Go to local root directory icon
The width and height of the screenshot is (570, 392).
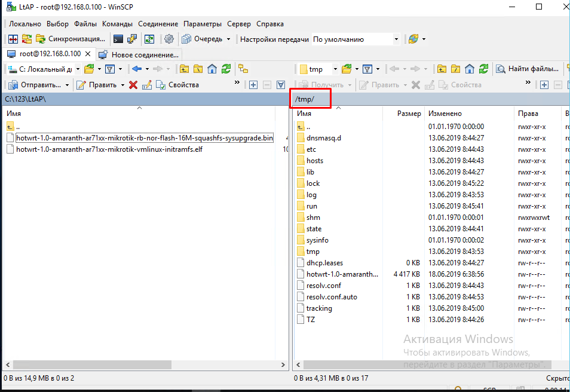tap(198, 69)
